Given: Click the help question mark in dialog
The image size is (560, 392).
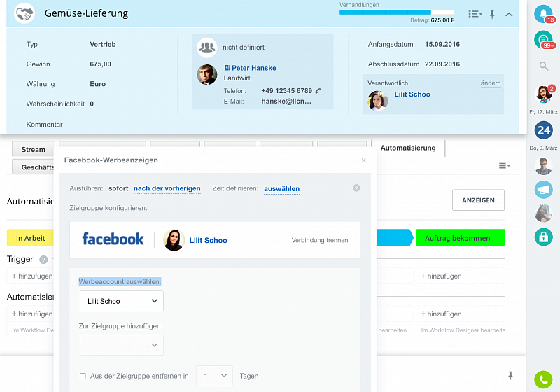Looking at the screenshot, I should tap(356, 188).
